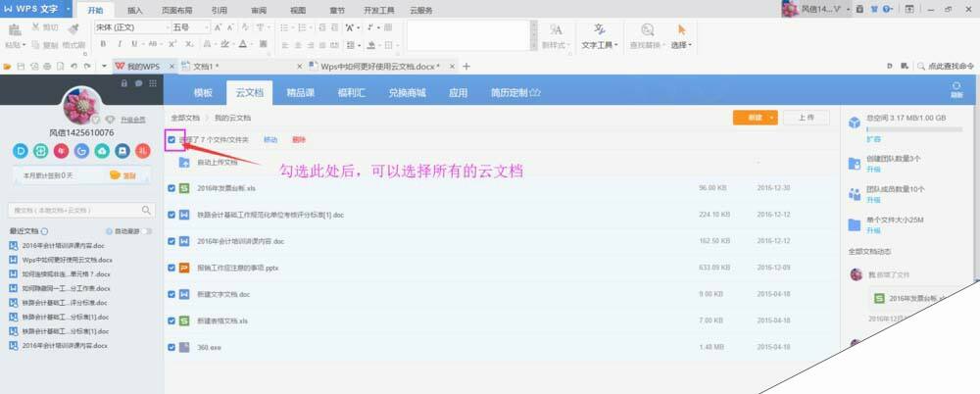Click the green scan circle icon
Viewport: 980px width, 394px height.
(x=40, y=151)
